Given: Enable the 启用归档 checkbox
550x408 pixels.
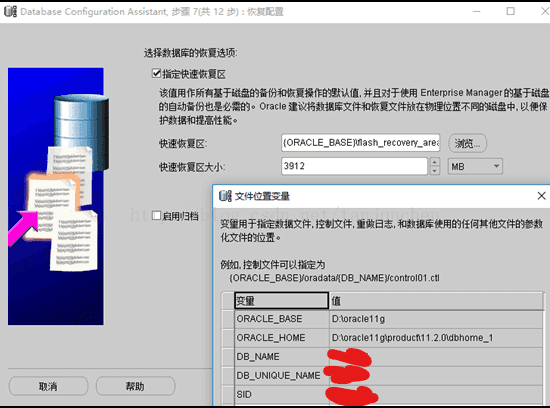Looking at the screenshot, I should [156, 215].
